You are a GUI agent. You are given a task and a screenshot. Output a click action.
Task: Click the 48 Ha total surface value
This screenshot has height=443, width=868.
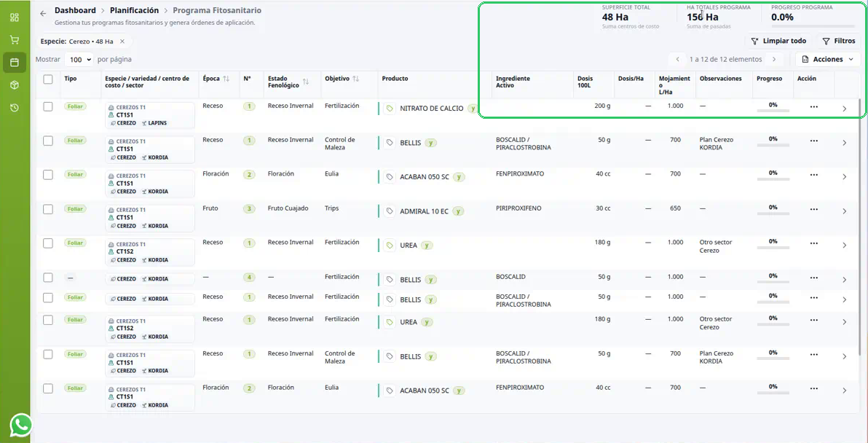click(x=615, y=17)
